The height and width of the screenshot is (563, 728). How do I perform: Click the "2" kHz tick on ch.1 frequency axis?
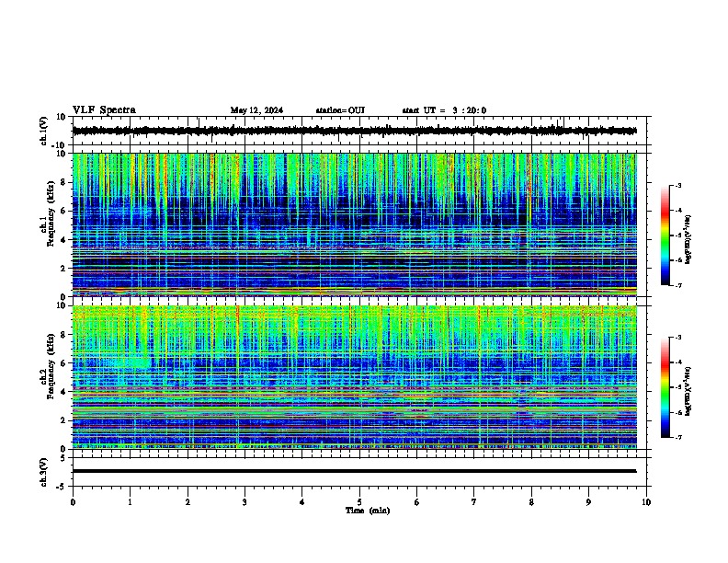(x=64, y=268)
